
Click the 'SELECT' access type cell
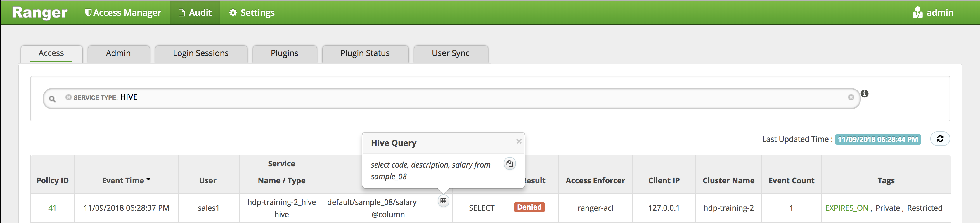coord(482,208)
